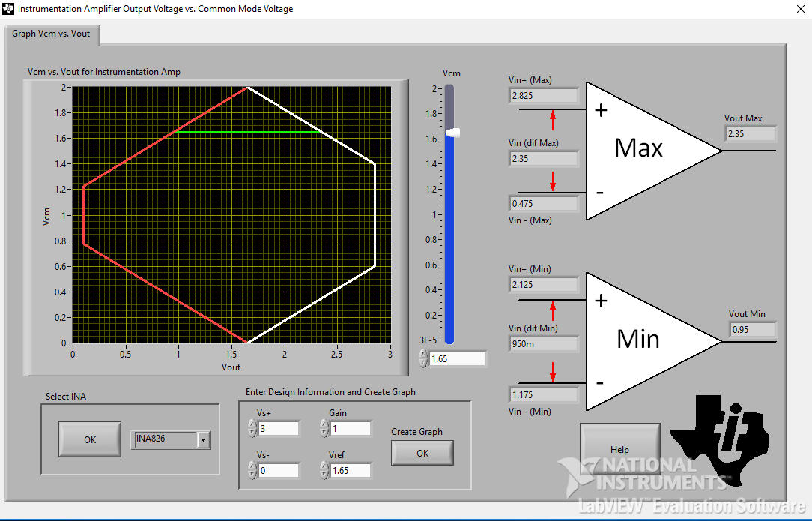The width and height of the screenshot is (812, 521).
Task: Click the Vs+ stepper arrows
Action: (252, 428)
